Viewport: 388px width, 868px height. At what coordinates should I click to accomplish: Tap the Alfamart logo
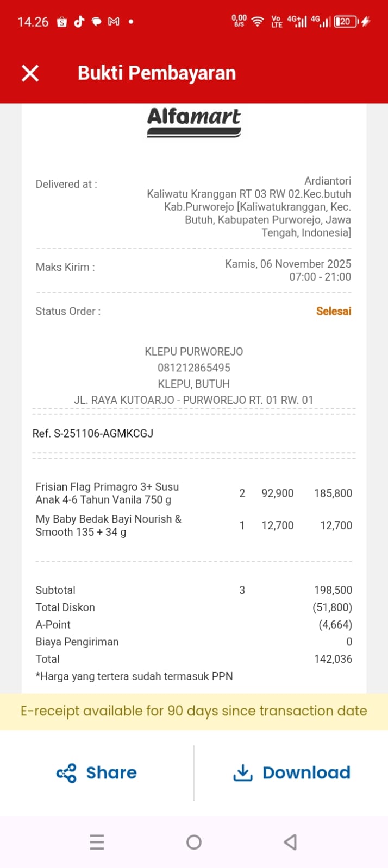coord(194,121)
